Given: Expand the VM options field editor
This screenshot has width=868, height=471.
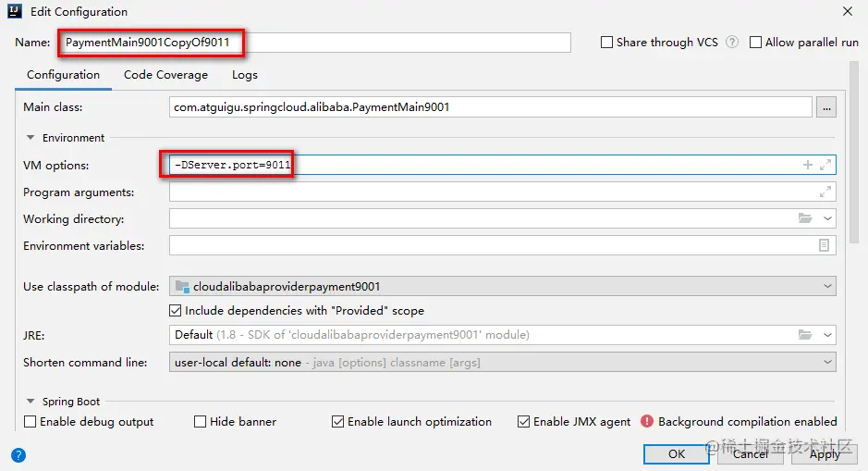Looking at the screenshot, I should coord(825,165).
